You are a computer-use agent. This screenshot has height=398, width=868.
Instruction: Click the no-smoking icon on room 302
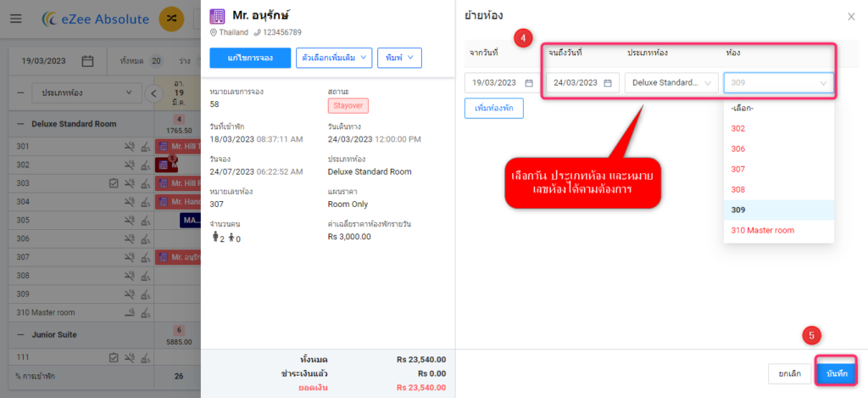[x=130, y=165]
